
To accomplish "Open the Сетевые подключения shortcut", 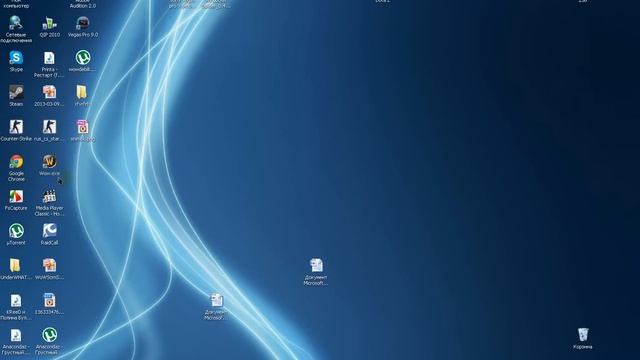I will click(16, 23).
